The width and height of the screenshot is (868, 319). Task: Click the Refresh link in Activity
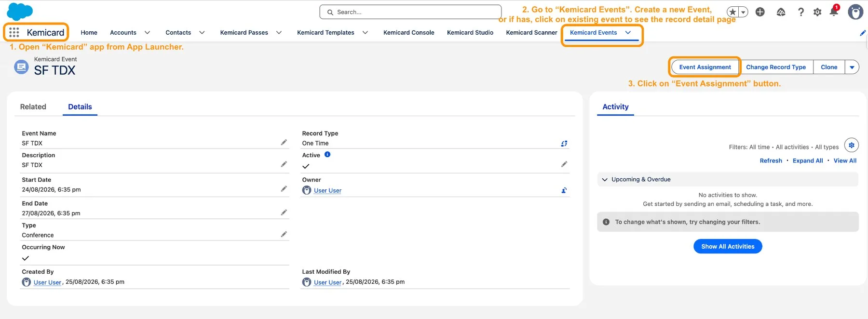tap(771, 161)
